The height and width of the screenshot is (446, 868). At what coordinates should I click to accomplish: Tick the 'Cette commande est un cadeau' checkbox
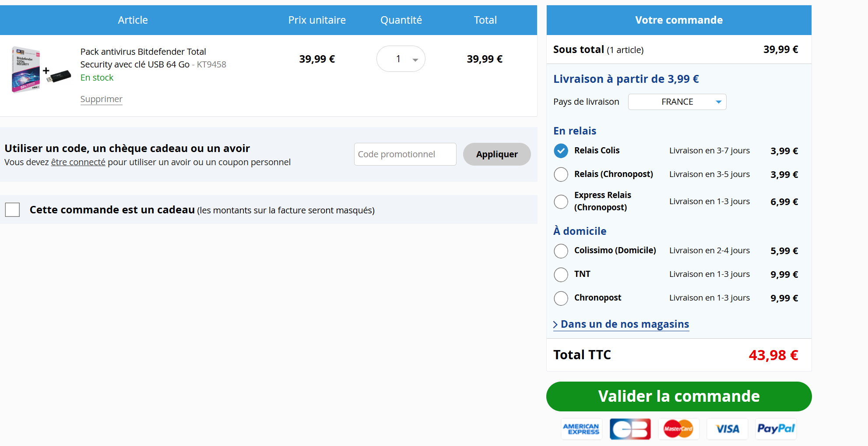(x=13, y=210)
